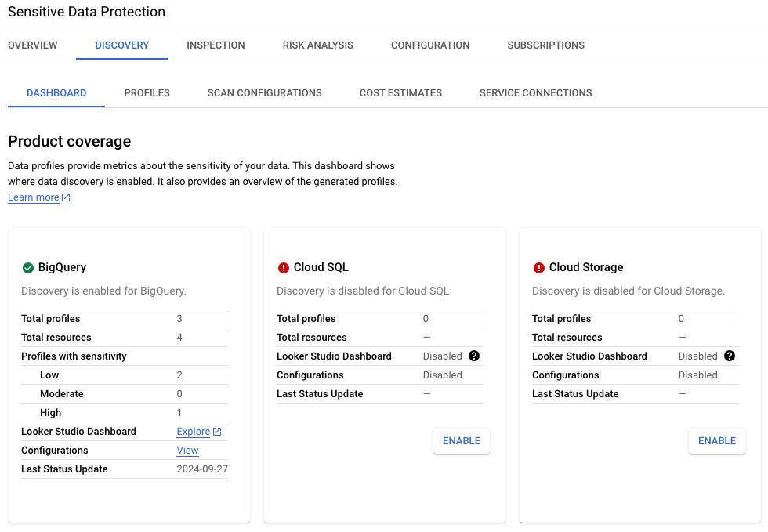
Task: Click 'Discovery is enabled for BigQuery.' text
Action: point(103,291)
